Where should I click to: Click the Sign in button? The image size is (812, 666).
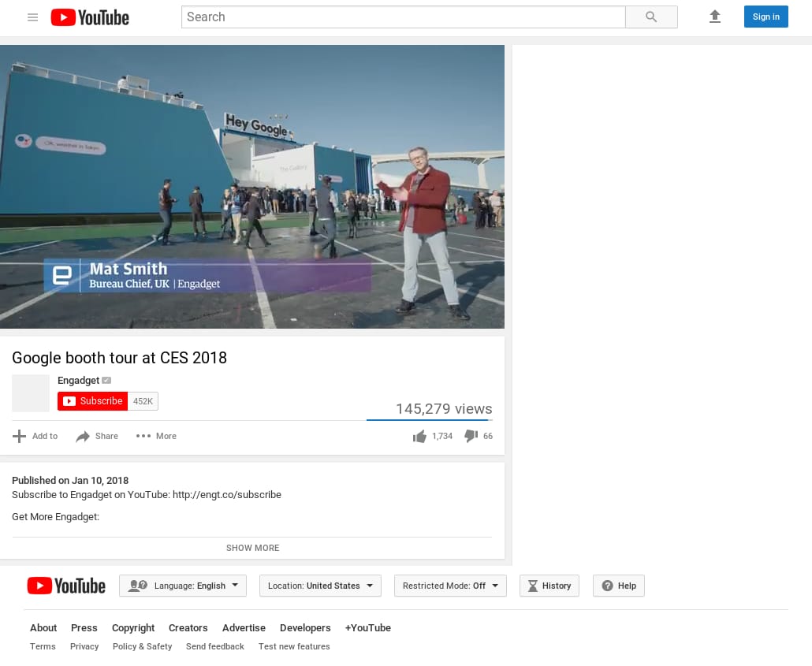[766, 17]
